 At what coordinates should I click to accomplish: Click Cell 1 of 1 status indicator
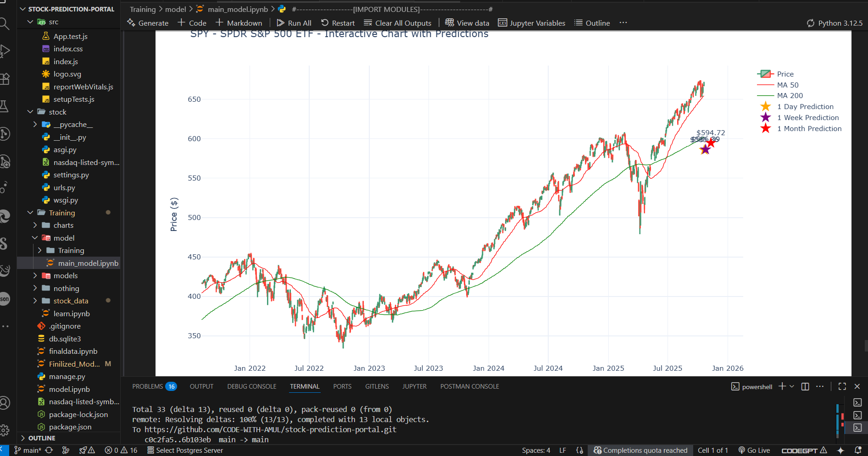712,450
